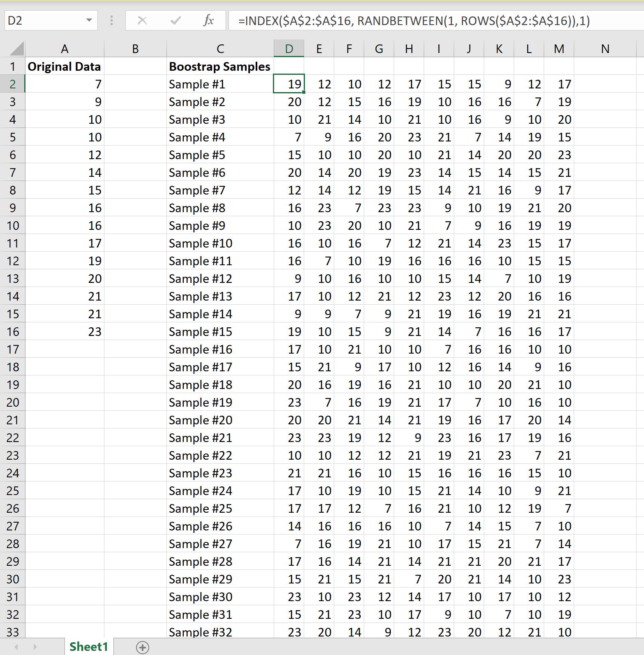This screenshot has width=644, height=655.
Task: Select row 1 header
Action: [x=12, y=66]
